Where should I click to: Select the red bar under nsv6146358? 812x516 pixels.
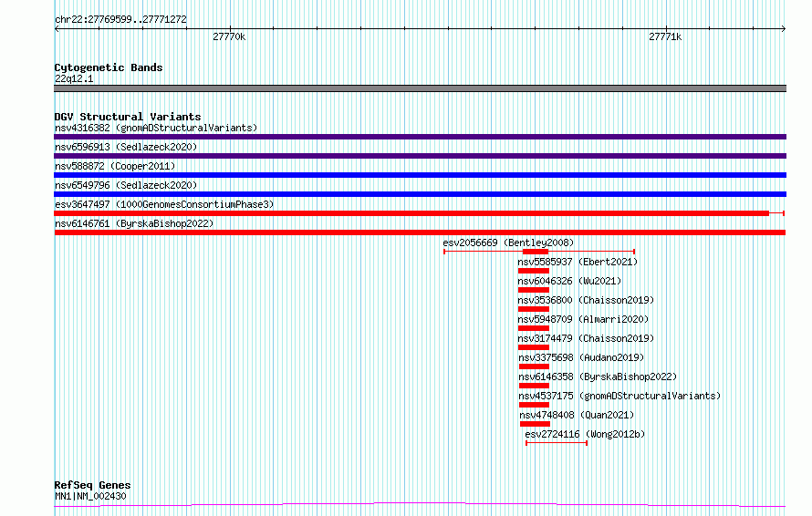(x=534, y=386)
